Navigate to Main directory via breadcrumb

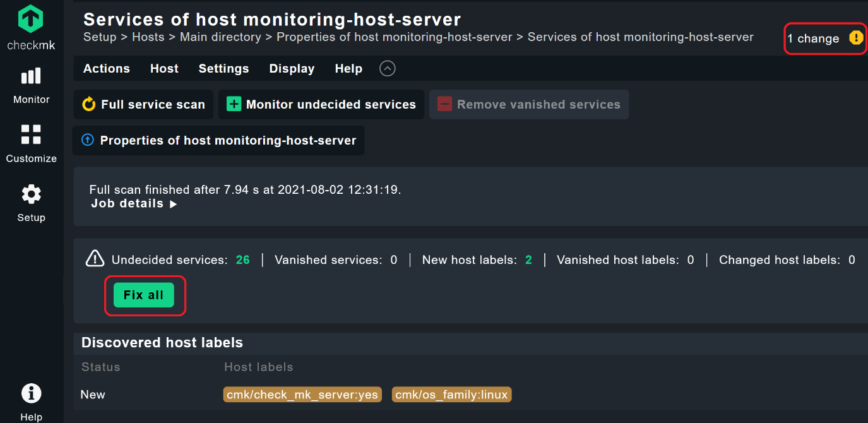pyautogui.click(x=220, y=37)
